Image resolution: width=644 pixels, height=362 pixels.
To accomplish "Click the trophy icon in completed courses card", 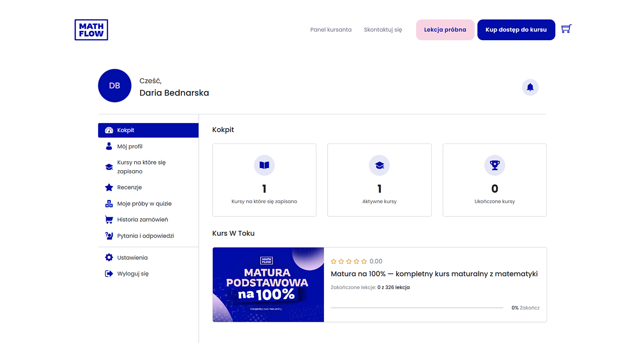I will pos(495,165).
